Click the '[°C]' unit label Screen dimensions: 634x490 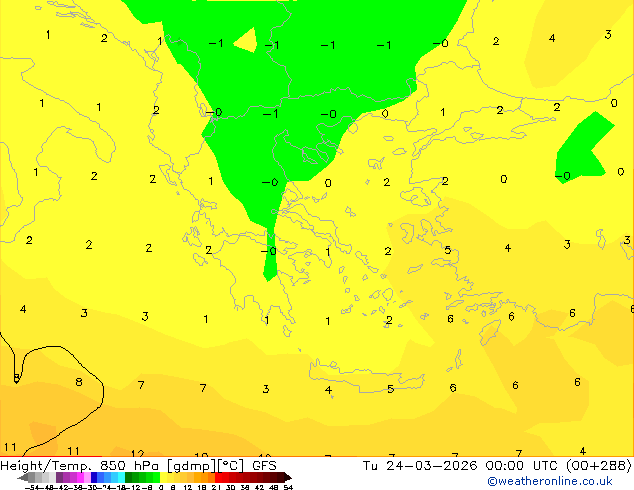point(230,466)
